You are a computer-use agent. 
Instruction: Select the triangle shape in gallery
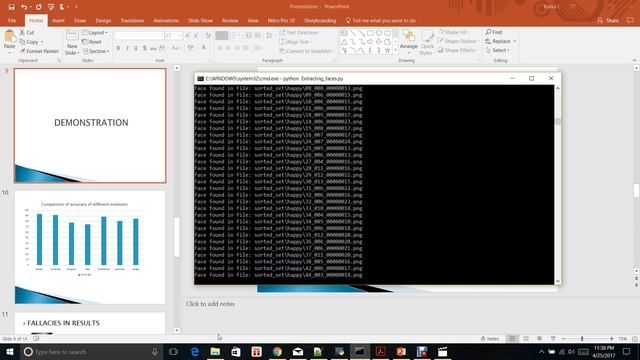tap(344, 42)
